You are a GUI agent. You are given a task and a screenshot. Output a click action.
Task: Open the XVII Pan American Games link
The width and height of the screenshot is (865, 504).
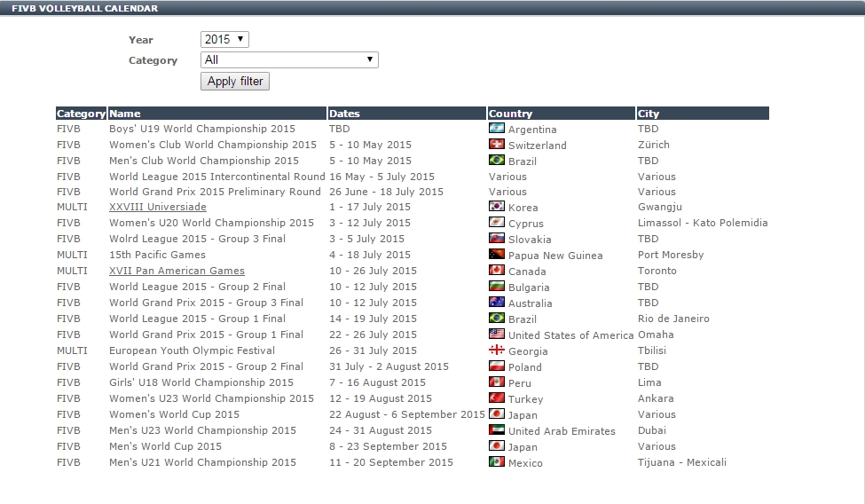(177, 271)
